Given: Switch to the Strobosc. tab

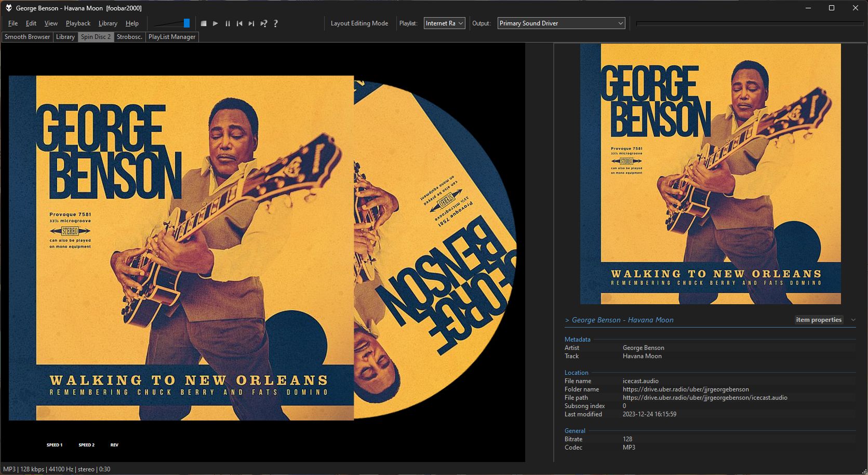Looking at the screenshot, I should (129, 37).
